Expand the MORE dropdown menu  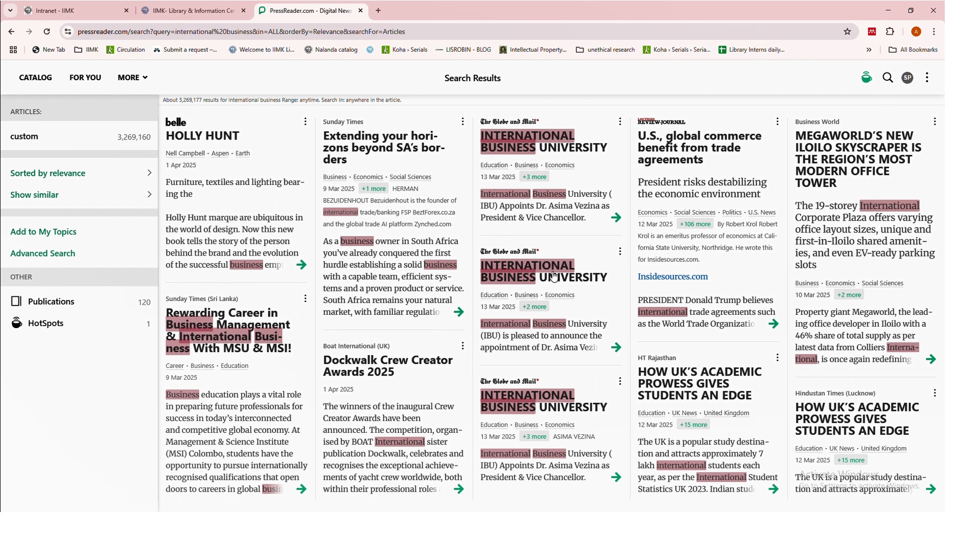(x=132, y=78)
